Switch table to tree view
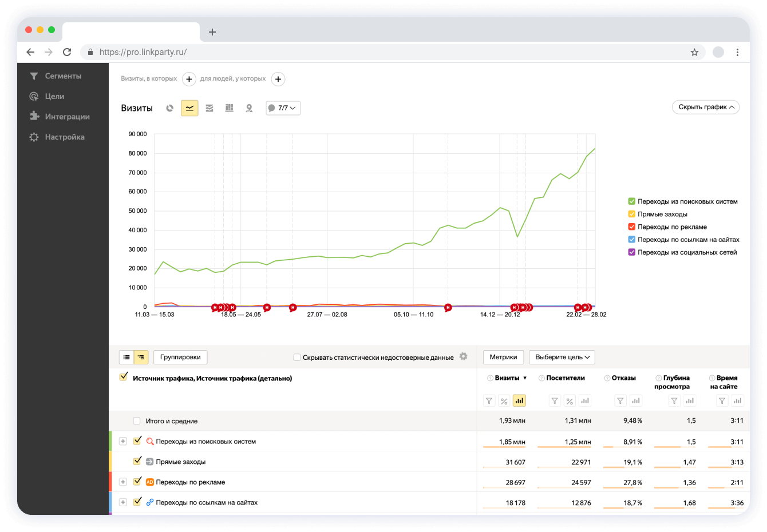767x532 pixels. (x=141, y=357)
